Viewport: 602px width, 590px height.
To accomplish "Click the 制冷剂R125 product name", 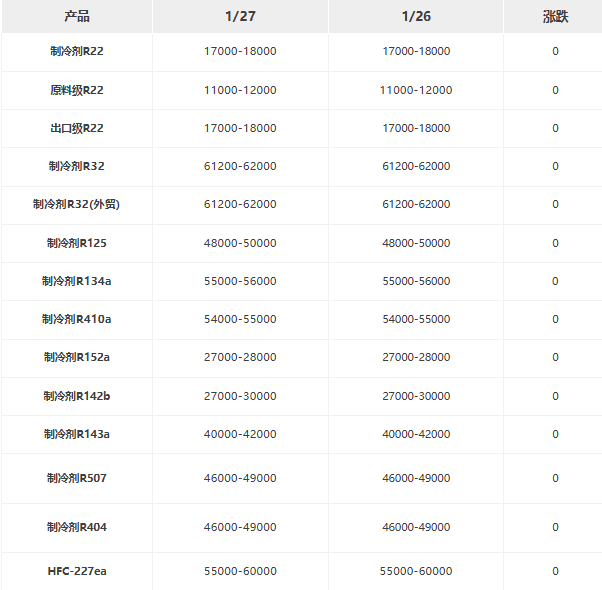I will tap(77, 243).
